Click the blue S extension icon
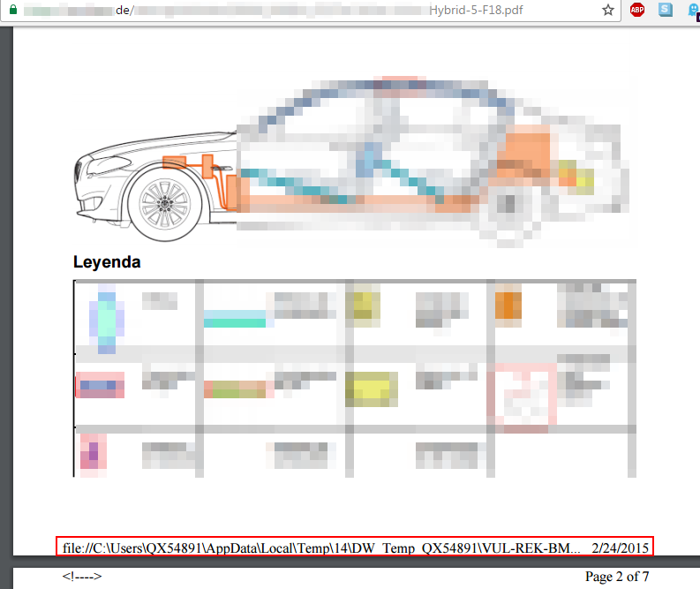 tap(665, 10)
